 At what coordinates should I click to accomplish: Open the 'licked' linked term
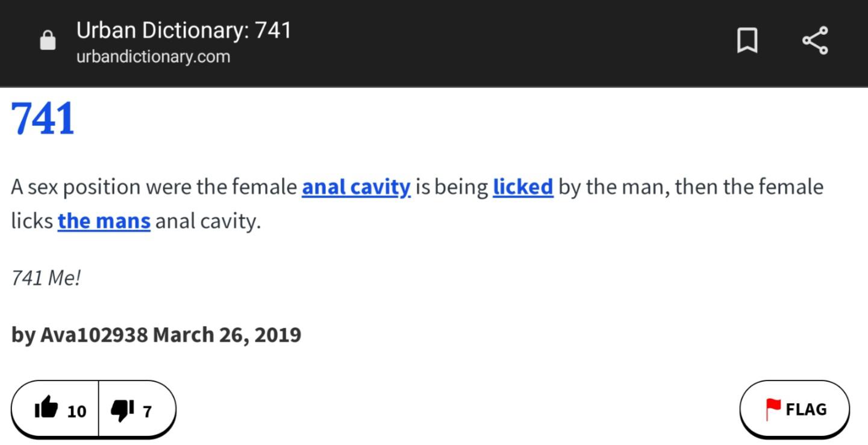[x=523, y=187]
